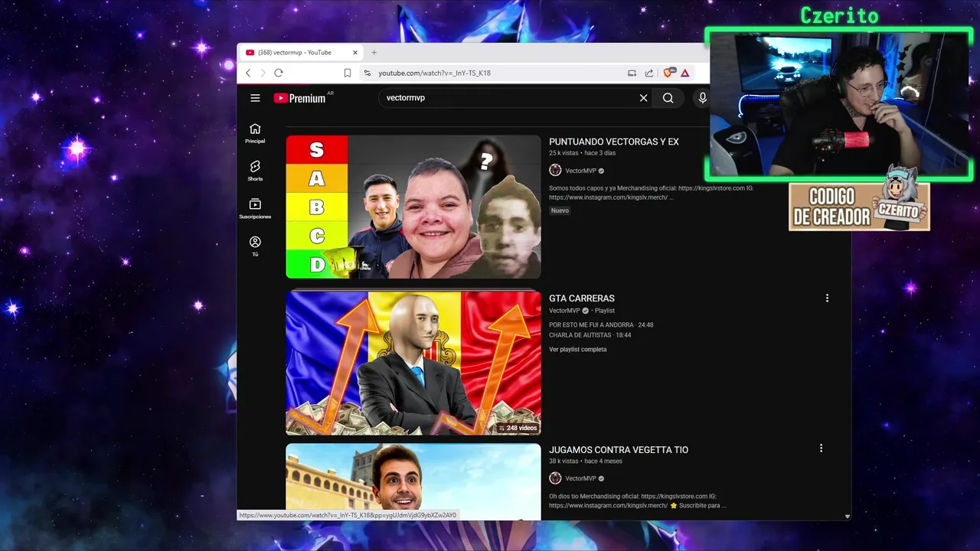Open VectorMVP channel under GTA CARRERAS
The width and height of the screenshot is (980, 551).
point(564,311)
